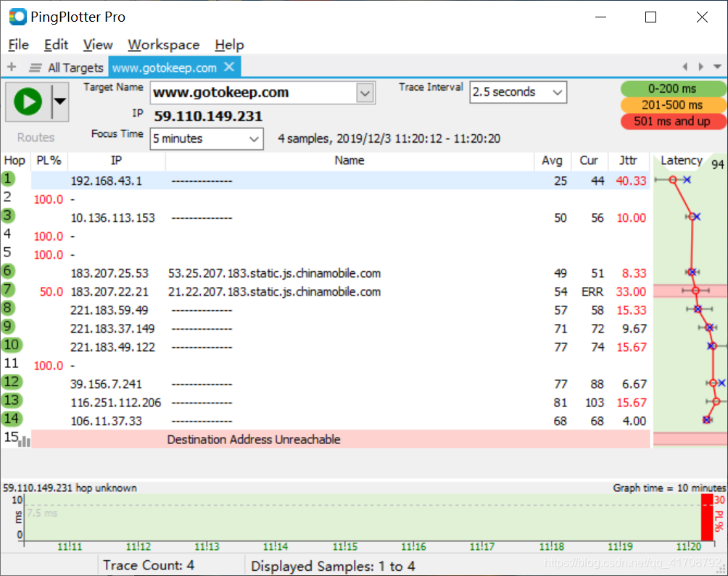Image resolution: width=728 pixels, height=576 pixels.
Task: Toggle graph for hop 9
Action: 8,327
